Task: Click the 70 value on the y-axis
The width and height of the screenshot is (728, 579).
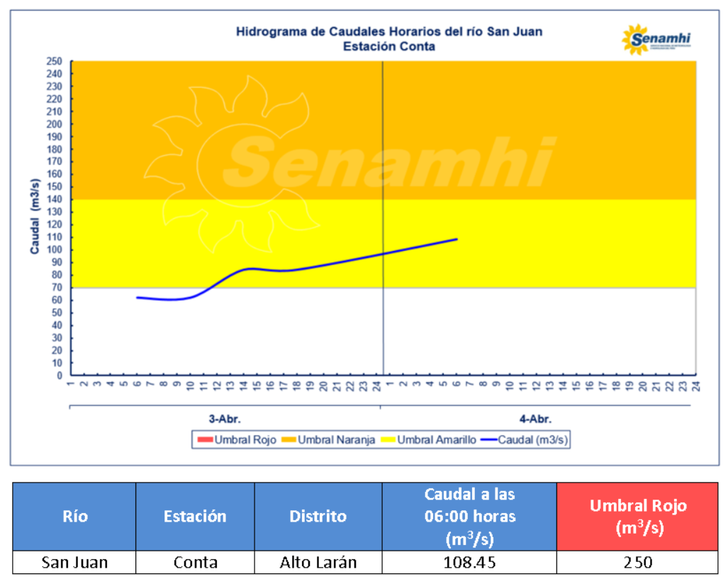Action: pyautogui.click(x=57, y=288)
